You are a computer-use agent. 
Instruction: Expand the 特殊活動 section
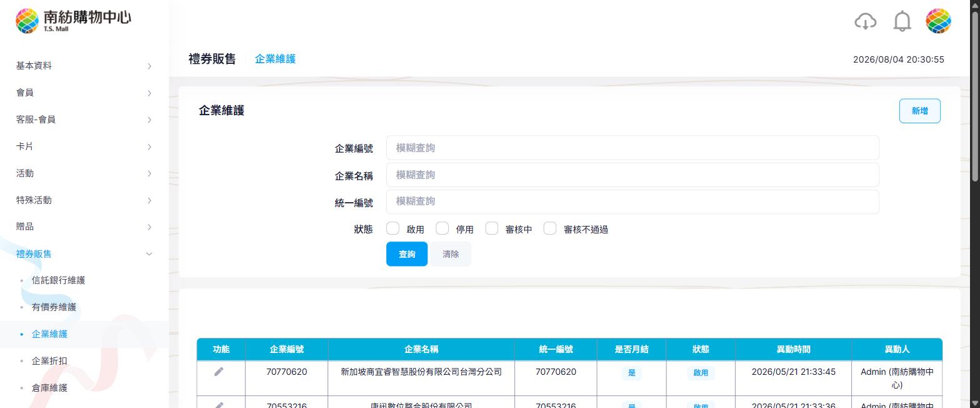84,200
